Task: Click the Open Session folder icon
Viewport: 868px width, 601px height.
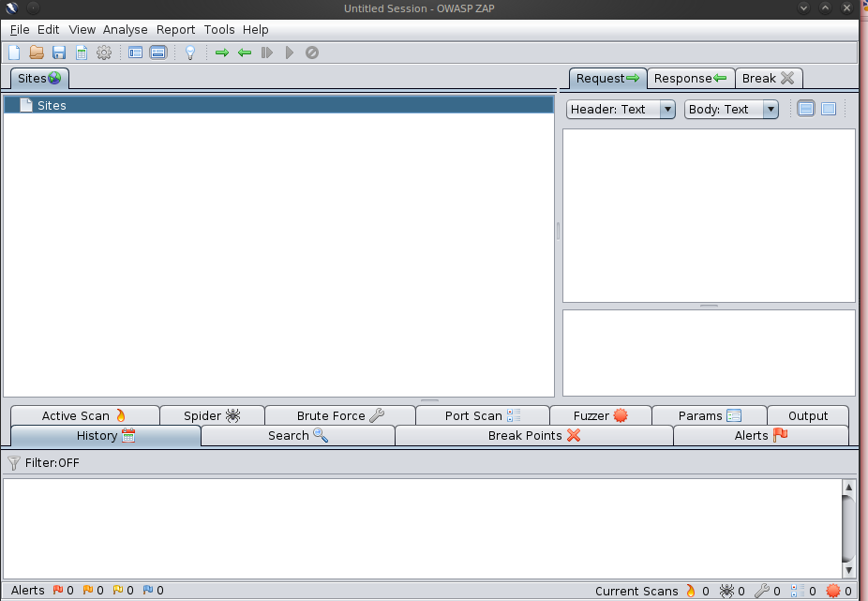Action: [x=37, y=53]
